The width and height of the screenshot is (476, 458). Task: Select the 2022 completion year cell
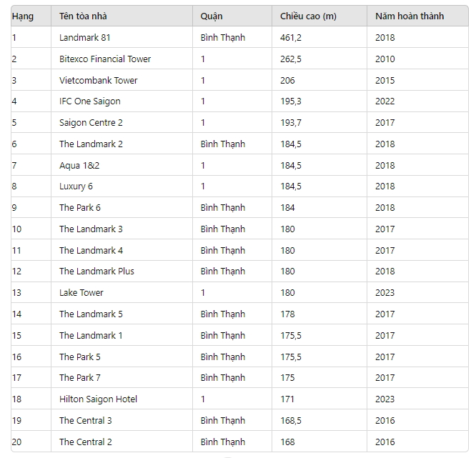point(385,101)
